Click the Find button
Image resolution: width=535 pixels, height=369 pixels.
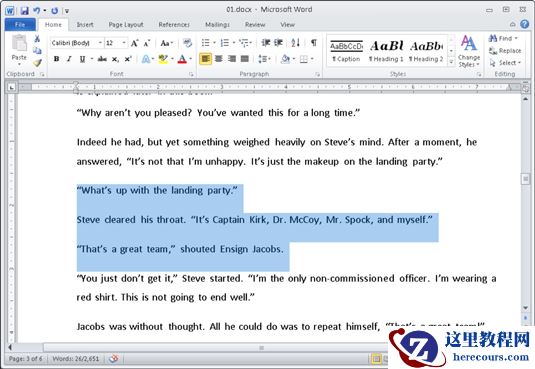click(x=503, y=38)
